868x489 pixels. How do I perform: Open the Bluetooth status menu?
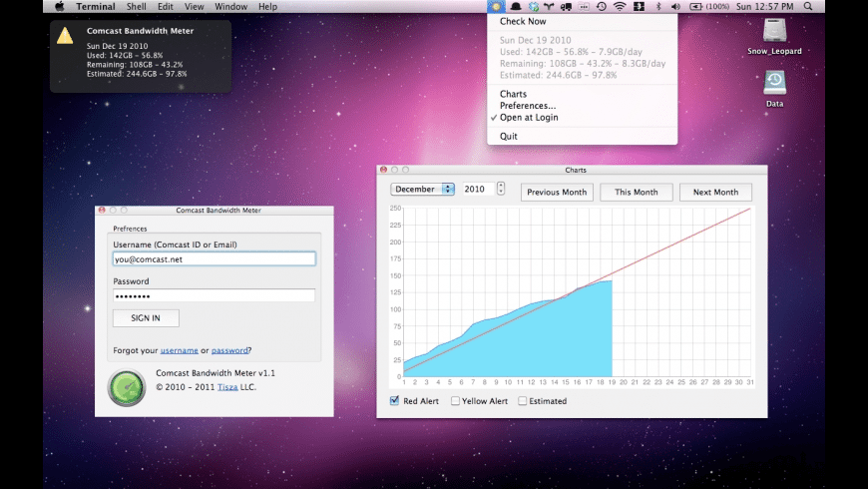(658, 7)
